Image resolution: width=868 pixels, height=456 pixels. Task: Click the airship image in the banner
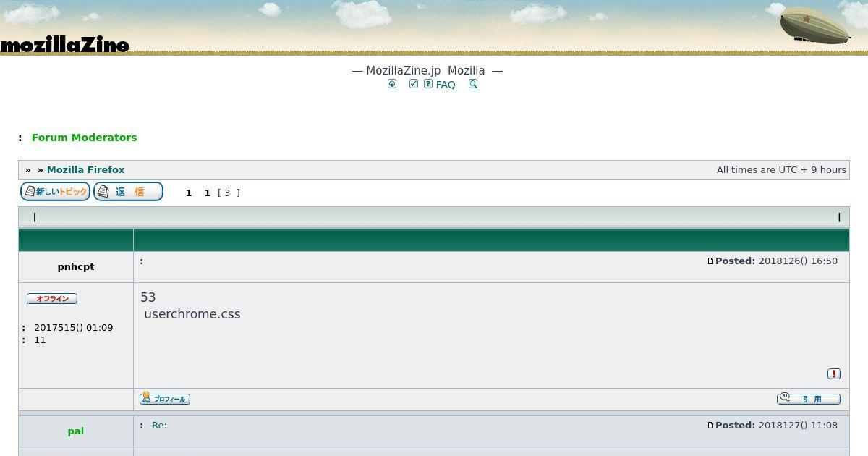pos(815,26)
